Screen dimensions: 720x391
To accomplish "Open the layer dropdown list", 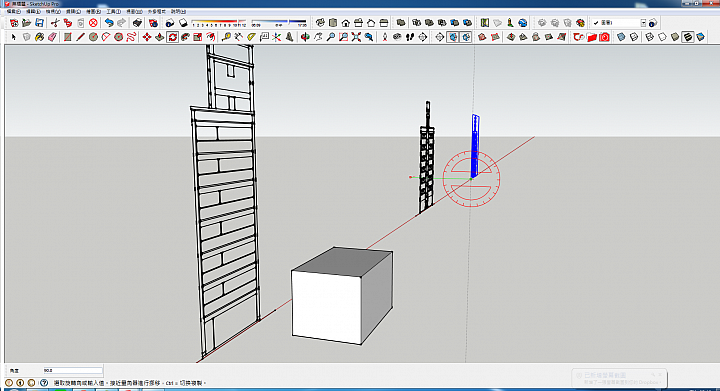I will (643, 22).
